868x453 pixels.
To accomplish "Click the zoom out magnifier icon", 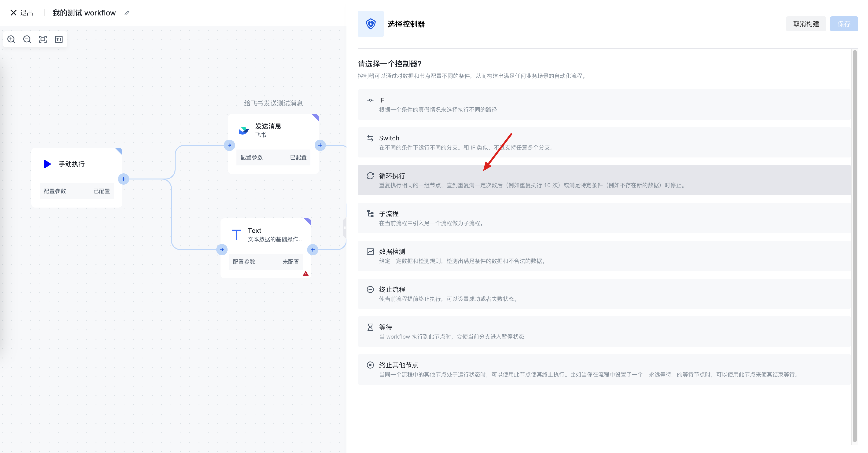I will click(27, 39).
